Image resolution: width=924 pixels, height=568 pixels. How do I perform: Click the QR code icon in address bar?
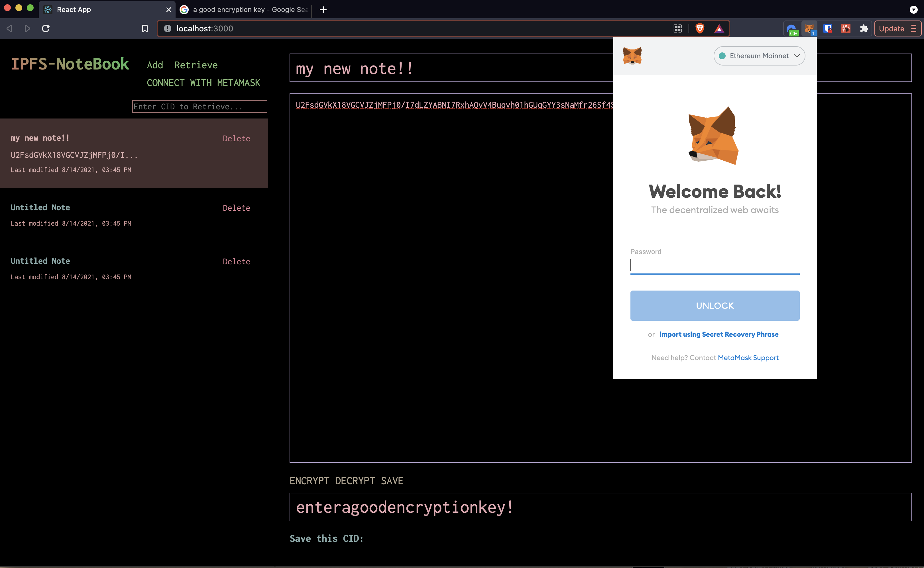click(x=677, y=28)
